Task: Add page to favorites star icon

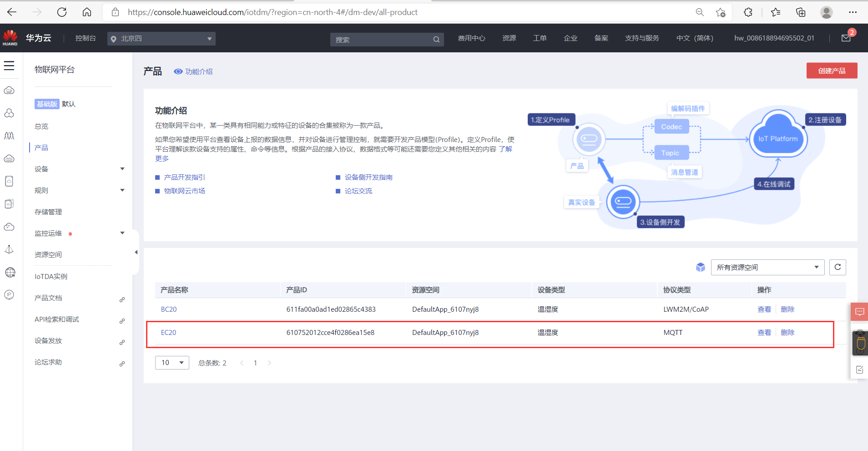Action: coord(721,12)
